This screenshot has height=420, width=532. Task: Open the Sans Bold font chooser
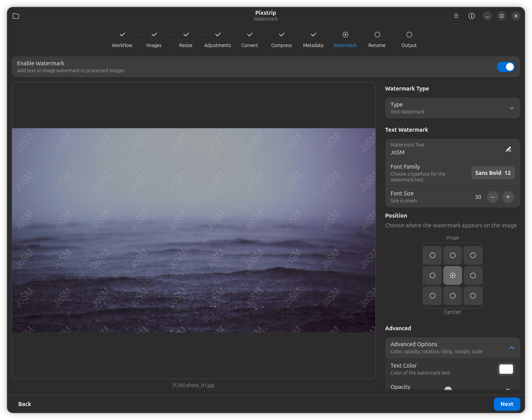pos(493,173)
